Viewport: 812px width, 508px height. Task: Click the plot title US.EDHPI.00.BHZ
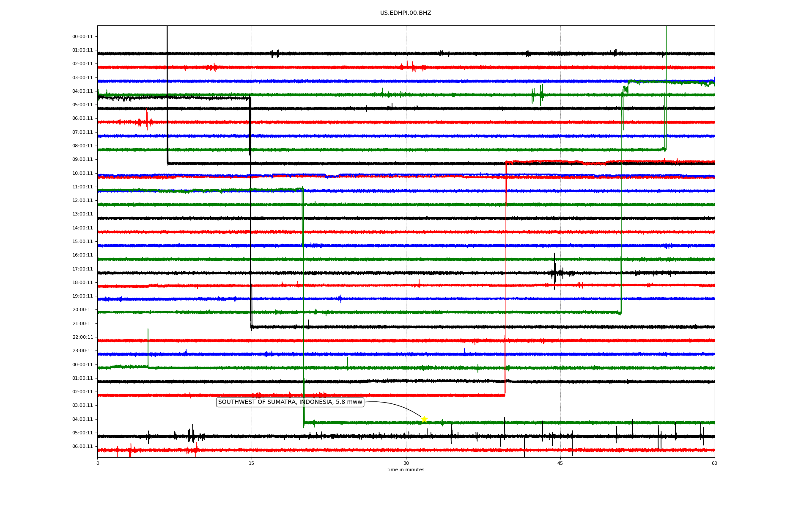pos(406,13)
